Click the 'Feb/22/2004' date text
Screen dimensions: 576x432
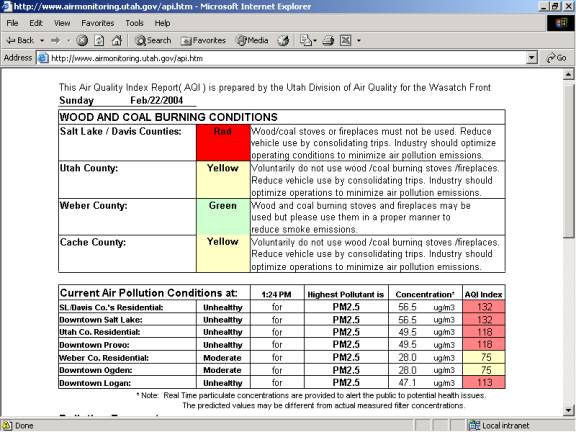[156, 100]
